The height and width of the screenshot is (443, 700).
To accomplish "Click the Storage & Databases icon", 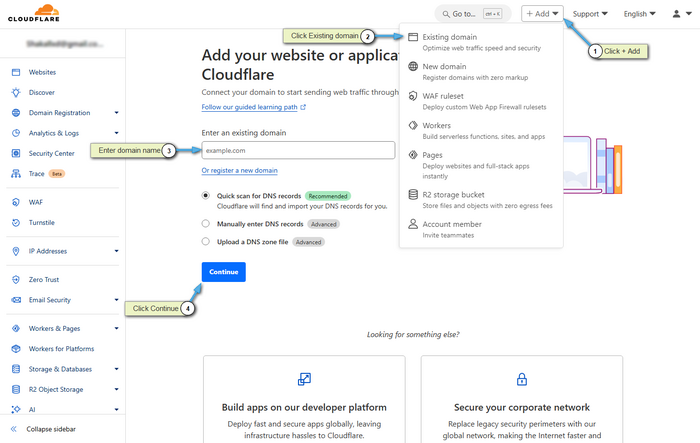I will (x=16, y=369).
